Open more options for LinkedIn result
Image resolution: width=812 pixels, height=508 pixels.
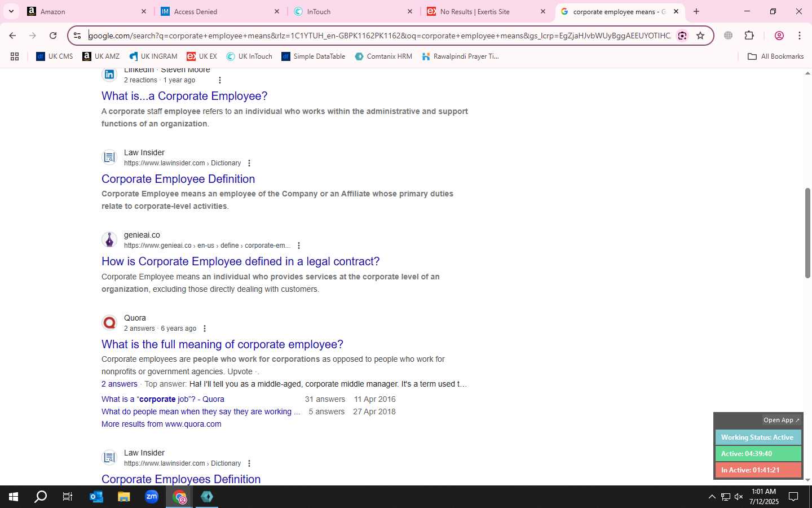point(219,80)
